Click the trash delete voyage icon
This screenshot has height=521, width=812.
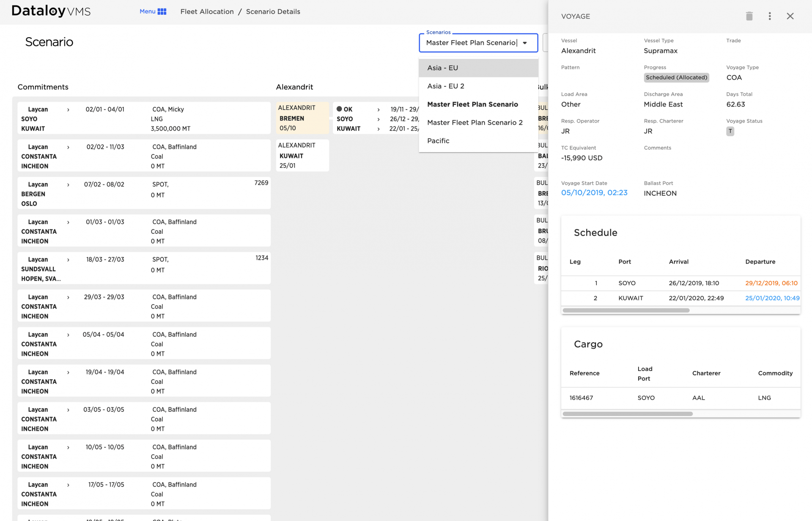[749, 16]
